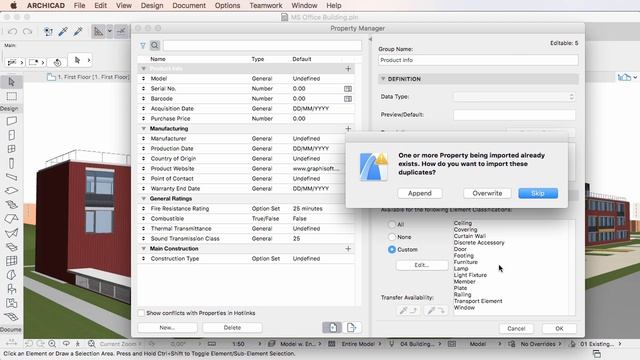
Task: Select the All availability radio button
Action: click(x=392, y=224)
